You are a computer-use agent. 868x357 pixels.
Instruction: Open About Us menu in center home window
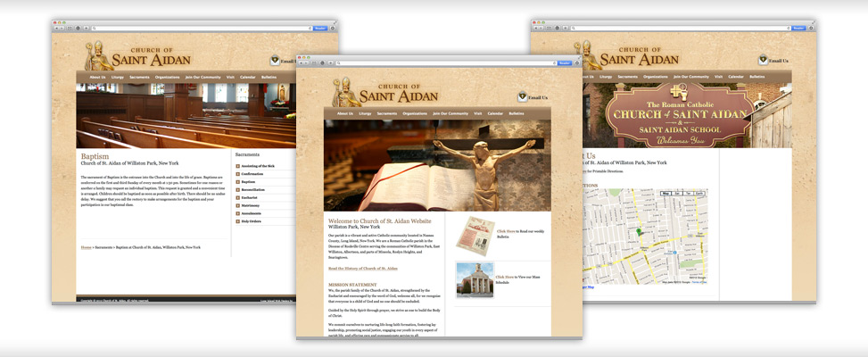(x=345, y=113)
